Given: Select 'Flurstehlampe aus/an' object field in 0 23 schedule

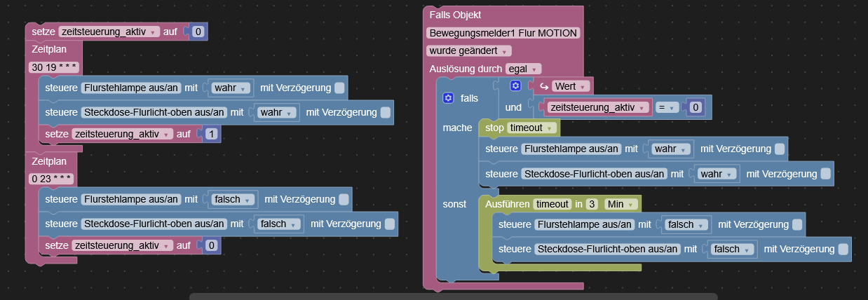Looking at the screenshot, I should click(131, 200).
